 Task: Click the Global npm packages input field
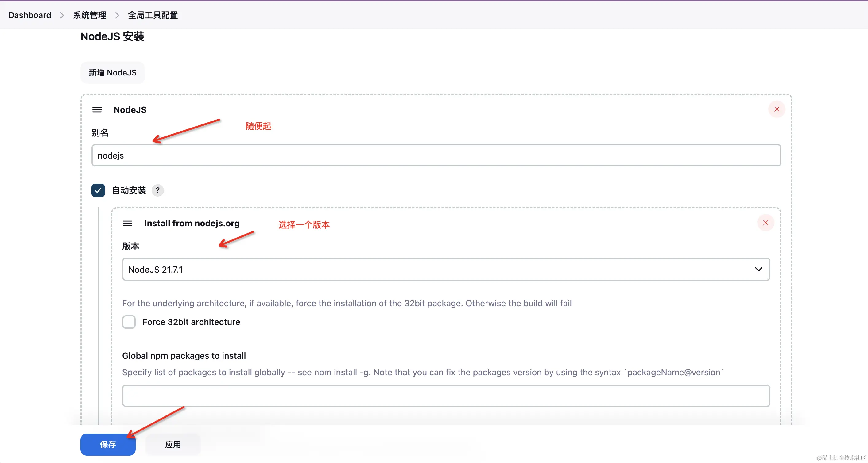tap(445, 396)
